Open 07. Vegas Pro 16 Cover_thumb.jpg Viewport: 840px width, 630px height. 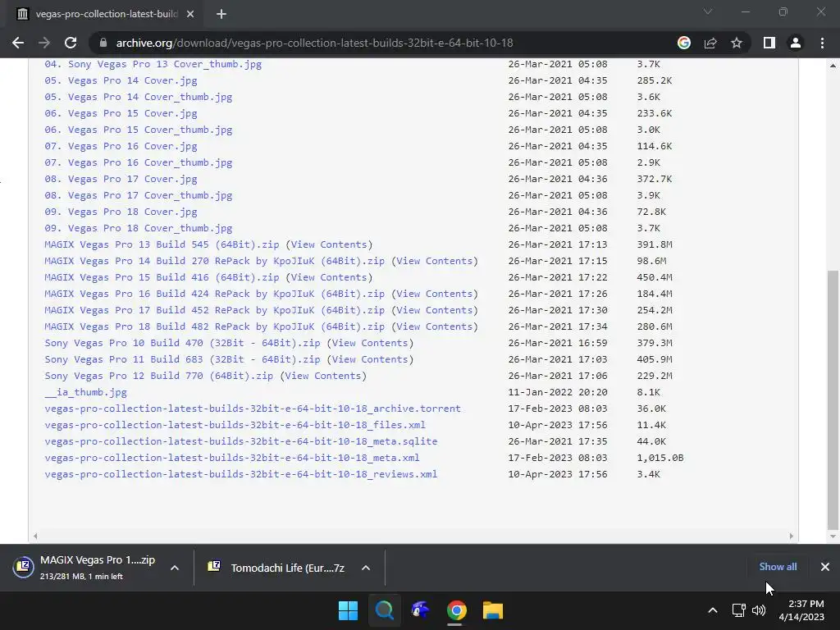coord(138,162)
